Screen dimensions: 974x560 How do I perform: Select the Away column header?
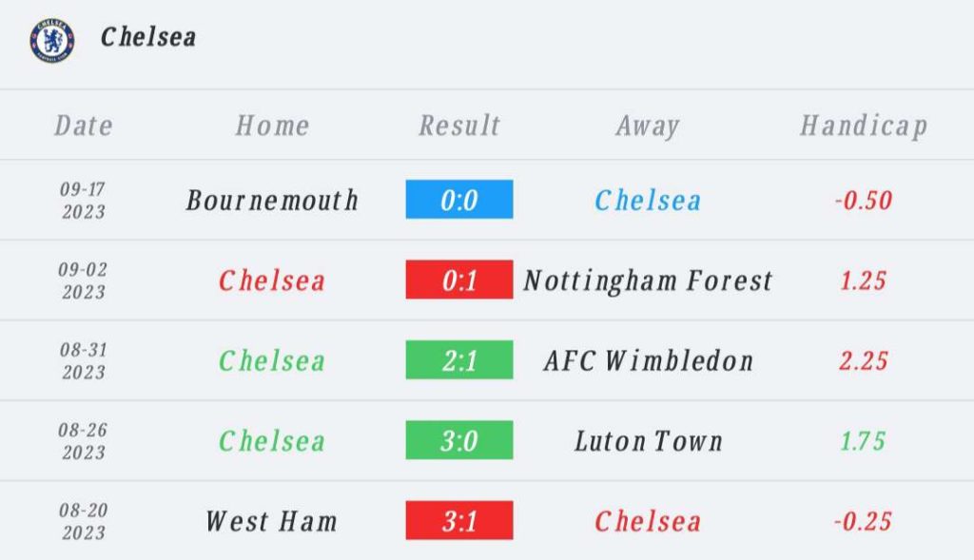click(x=647, y=126)
